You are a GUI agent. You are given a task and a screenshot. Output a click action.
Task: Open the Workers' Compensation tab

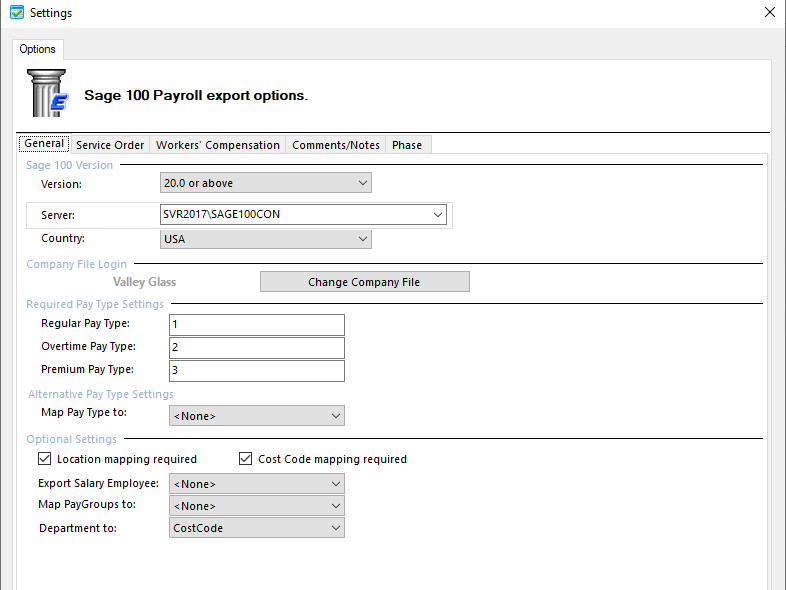(218, 145)
